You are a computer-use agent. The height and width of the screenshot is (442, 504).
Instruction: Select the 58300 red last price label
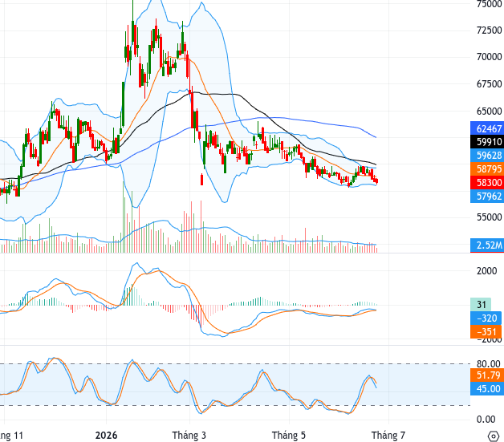[x=487, y=182]
